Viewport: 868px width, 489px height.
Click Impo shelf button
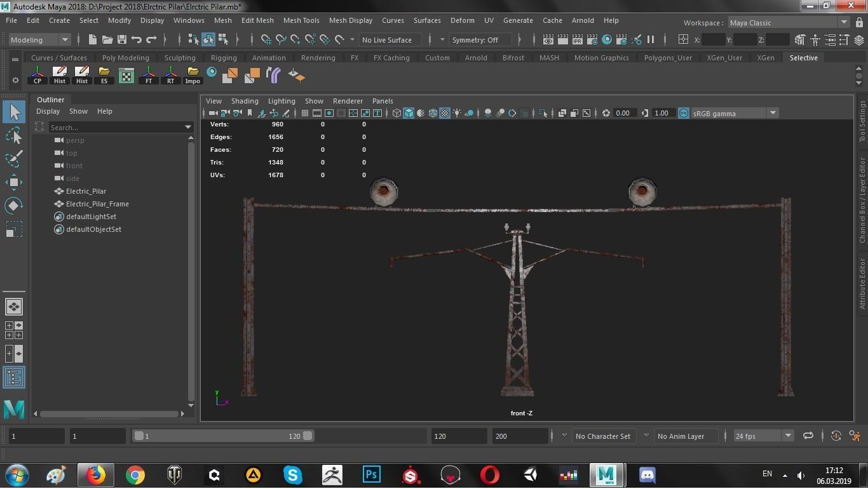coord(193,75)
